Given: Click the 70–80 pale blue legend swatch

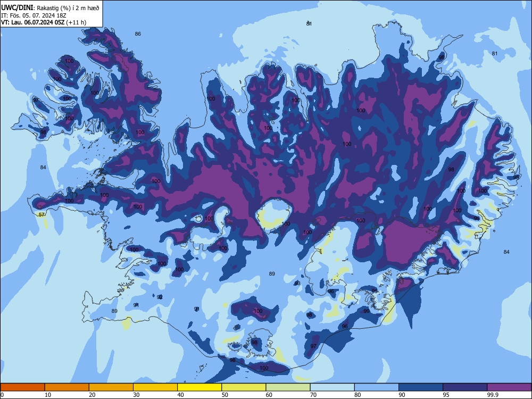Looking at the screenshot, I should [332, 387].
